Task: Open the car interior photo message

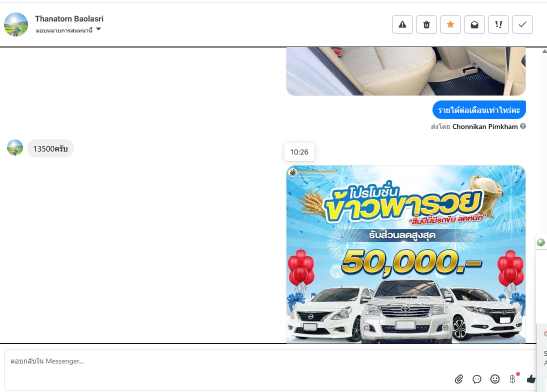Action: pos(405,71)
